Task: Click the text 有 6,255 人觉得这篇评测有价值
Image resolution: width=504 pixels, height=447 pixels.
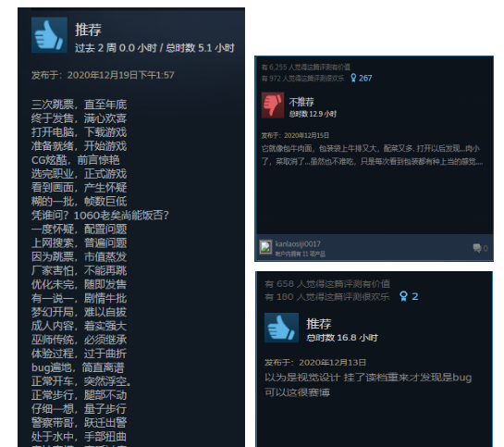Action: tap(306, 67)
